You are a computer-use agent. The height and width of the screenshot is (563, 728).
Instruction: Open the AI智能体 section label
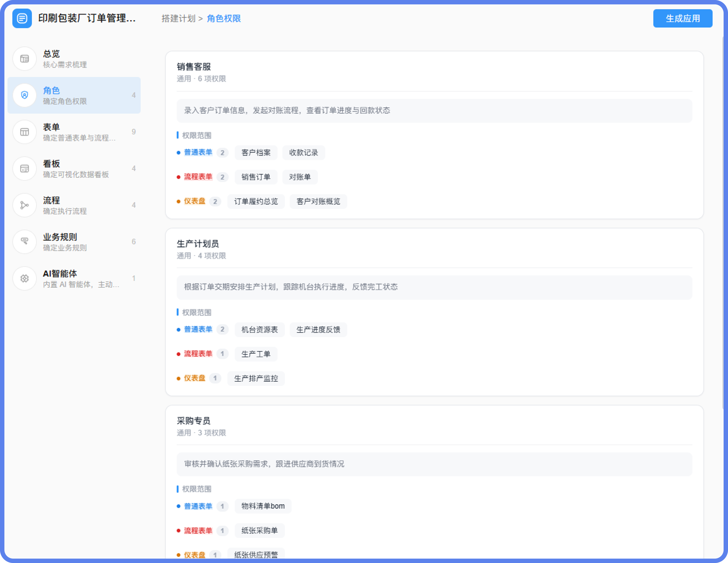pyautogui.click(x=60, y=274)
